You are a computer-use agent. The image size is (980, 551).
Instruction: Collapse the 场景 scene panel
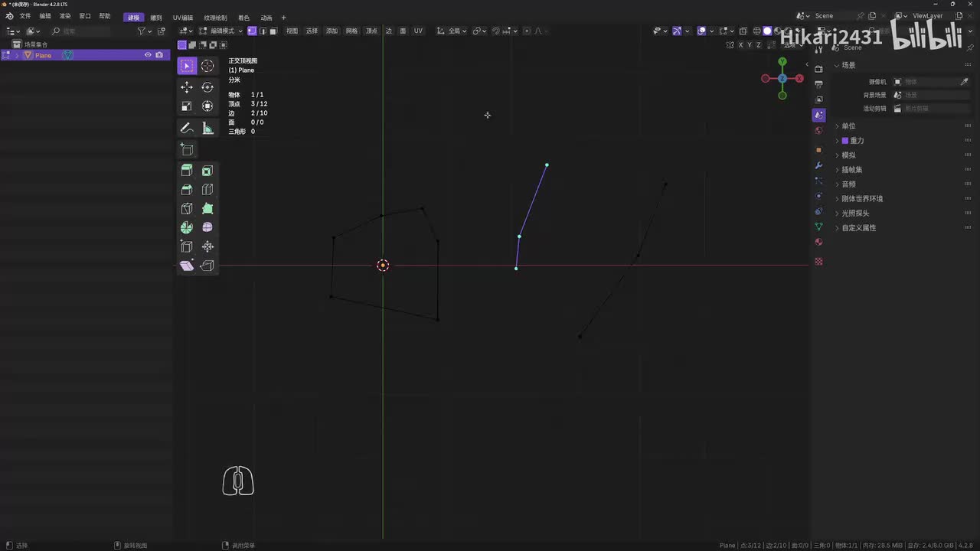(848, 65)
